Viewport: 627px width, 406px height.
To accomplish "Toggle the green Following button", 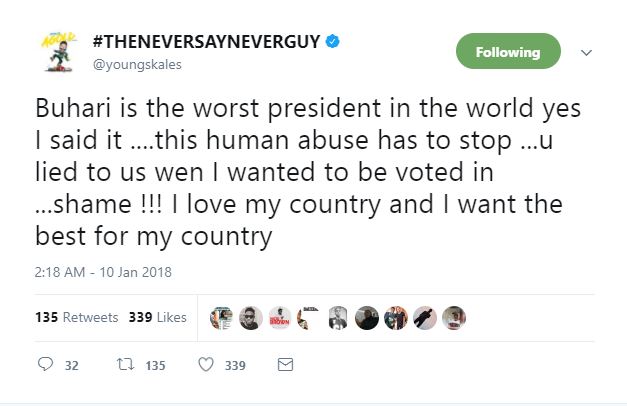I will coord(507,52).
